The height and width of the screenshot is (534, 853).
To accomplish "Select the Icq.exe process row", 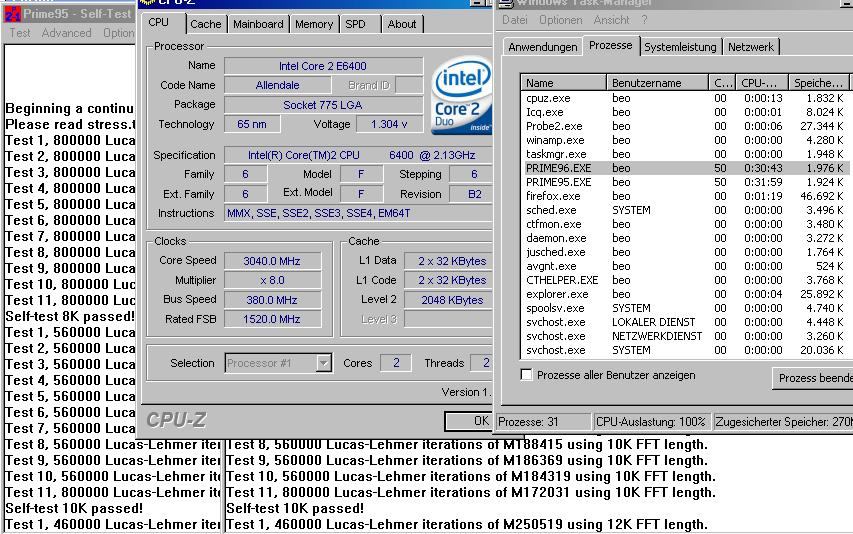I will [x=684, y=112].
